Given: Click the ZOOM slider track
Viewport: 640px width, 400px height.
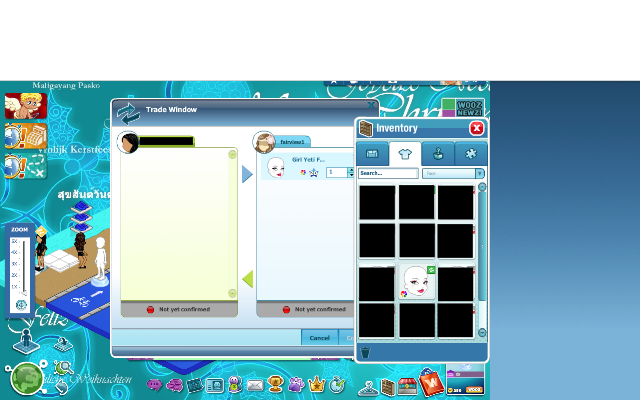Looking at the screenshot, I should coord(24,266).
